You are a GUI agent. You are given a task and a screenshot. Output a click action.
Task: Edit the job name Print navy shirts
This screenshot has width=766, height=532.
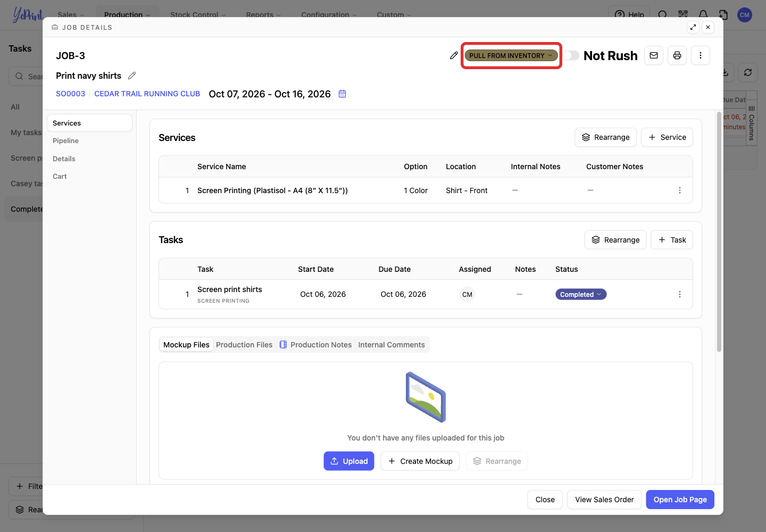[132, 76]
